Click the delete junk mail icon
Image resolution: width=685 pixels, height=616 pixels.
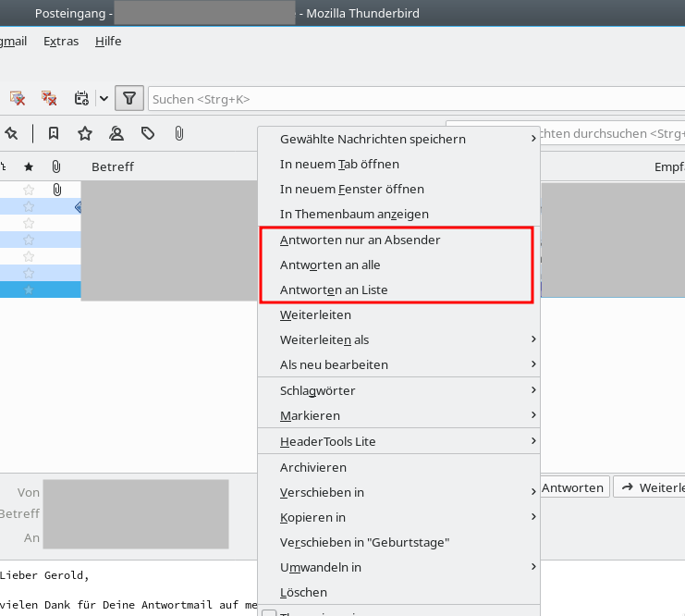49,98
